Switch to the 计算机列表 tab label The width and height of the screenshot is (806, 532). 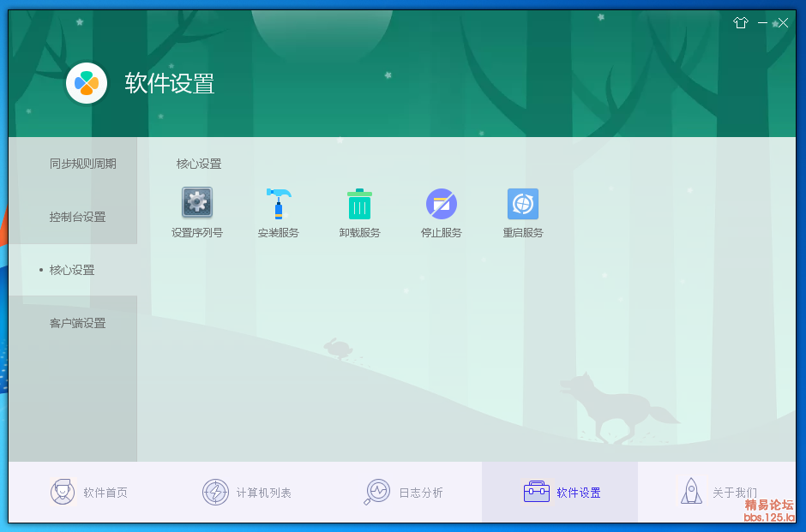click(264, 493)
